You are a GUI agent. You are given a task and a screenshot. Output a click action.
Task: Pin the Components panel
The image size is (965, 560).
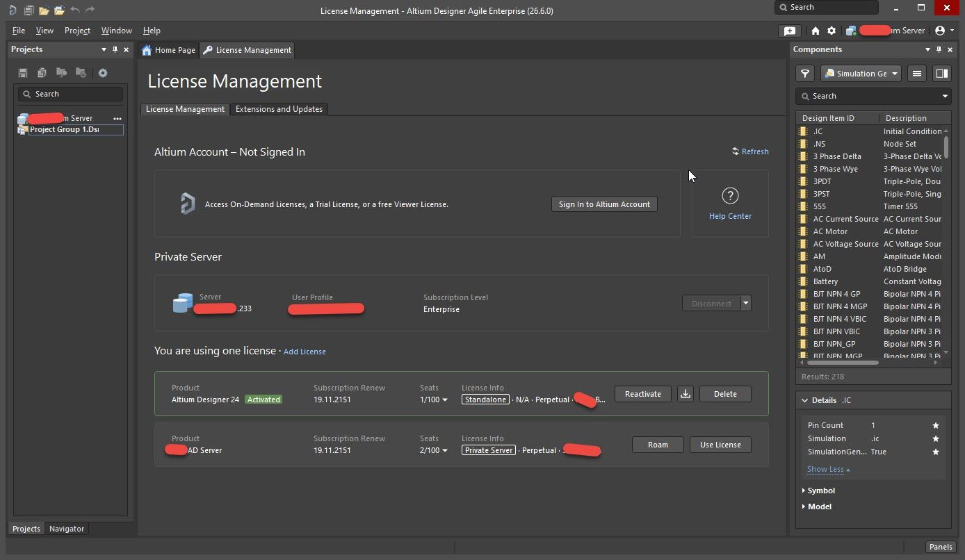(939, 49)
